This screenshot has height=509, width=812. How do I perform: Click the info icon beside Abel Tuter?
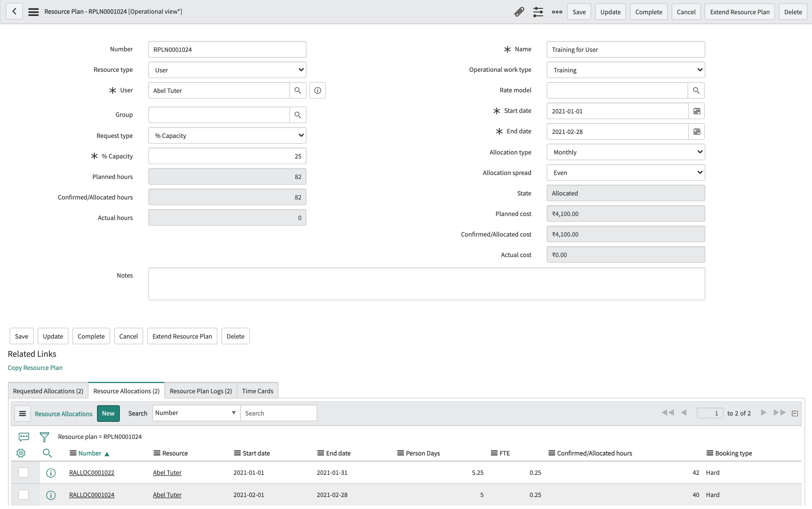(317, 90)
